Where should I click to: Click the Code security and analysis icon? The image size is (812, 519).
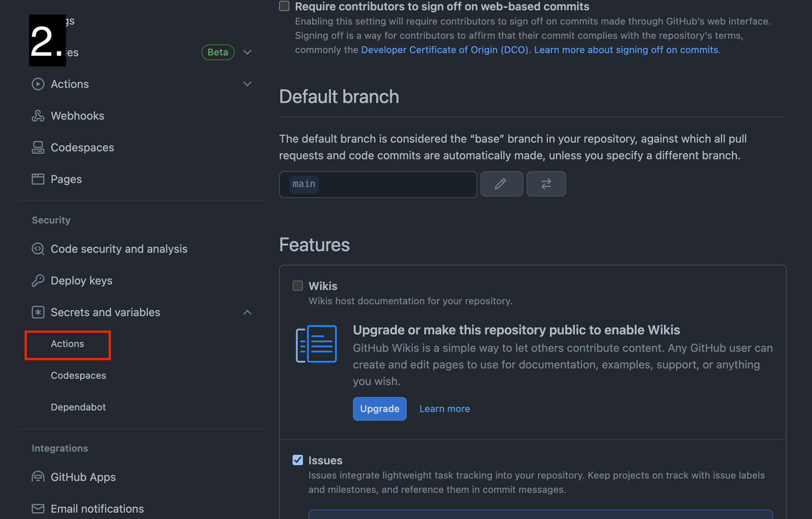point(38,249)
